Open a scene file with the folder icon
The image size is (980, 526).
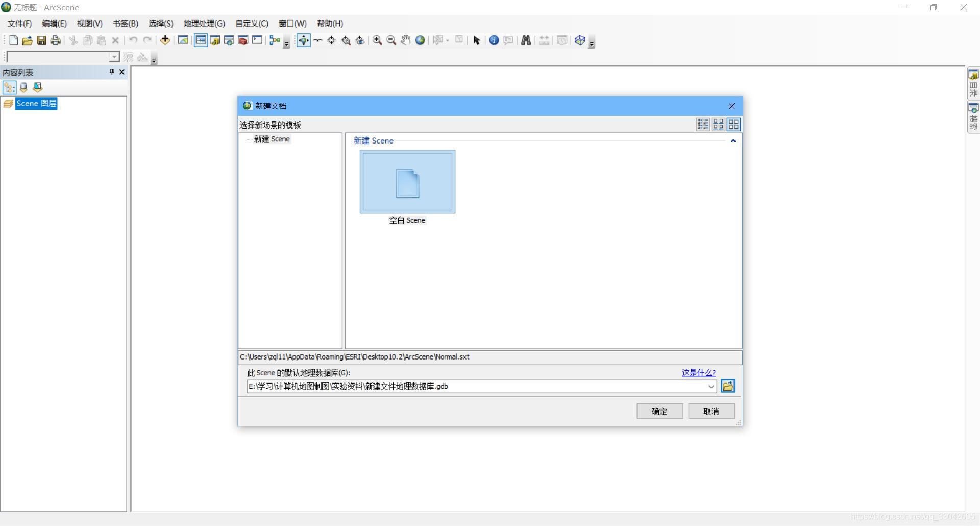28,40
